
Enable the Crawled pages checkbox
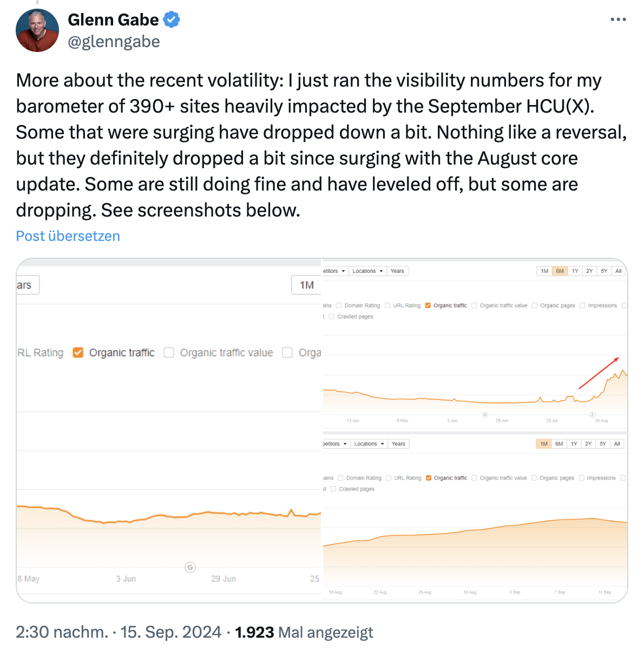coord(331,316)
